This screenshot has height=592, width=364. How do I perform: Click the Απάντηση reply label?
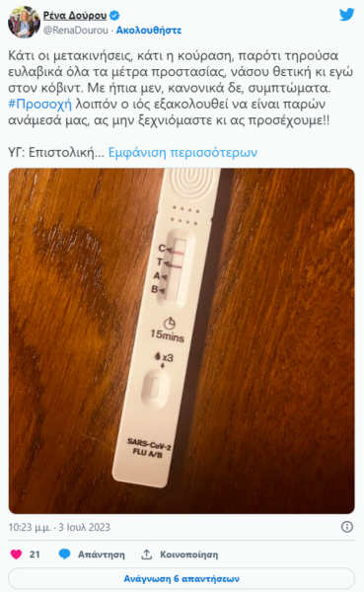pos(102,555)
